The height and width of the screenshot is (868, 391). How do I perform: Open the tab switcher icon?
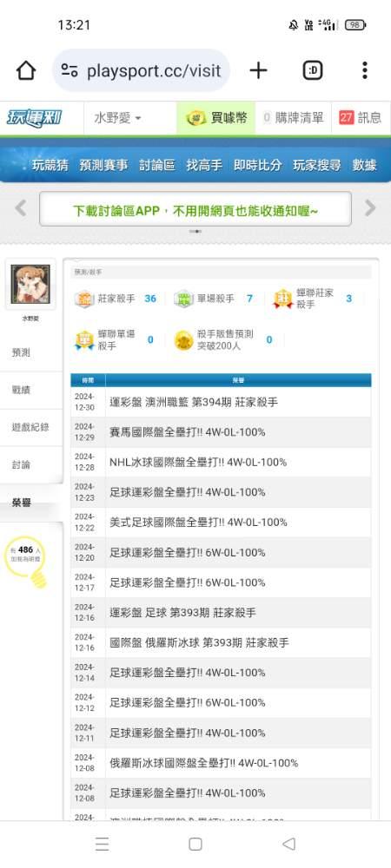tap(313, 70)
